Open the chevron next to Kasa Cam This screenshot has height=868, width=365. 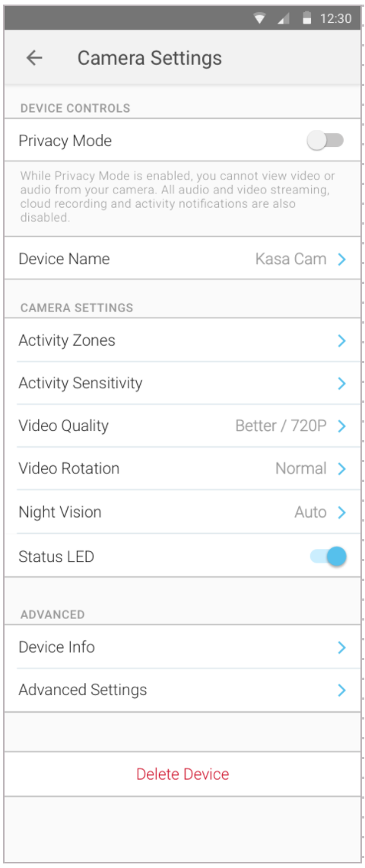[341, 259]
